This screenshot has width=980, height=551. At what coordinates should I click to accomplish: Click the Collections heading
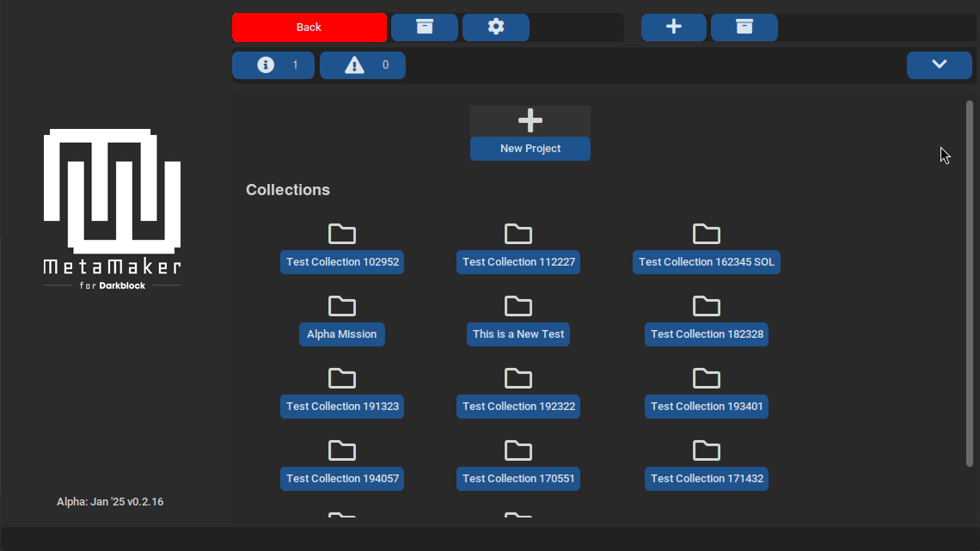coord(287,190)
